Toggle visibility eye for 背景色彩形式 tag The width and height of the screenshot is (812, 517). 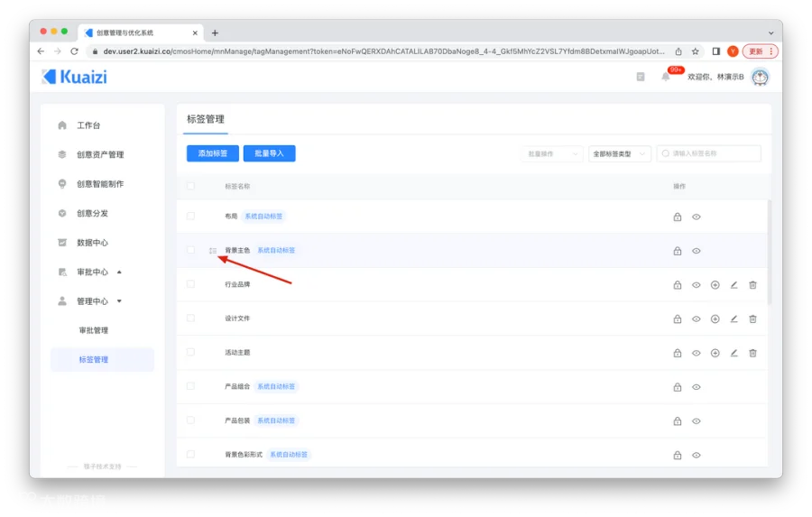pos(697,456)
